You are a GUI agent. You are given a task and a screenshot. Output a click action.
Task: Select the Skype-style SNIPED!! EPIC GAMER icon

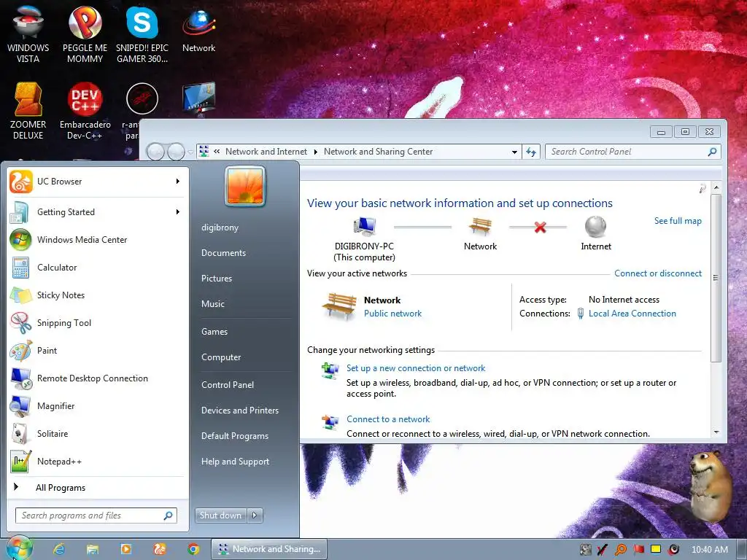click(142, 34)
